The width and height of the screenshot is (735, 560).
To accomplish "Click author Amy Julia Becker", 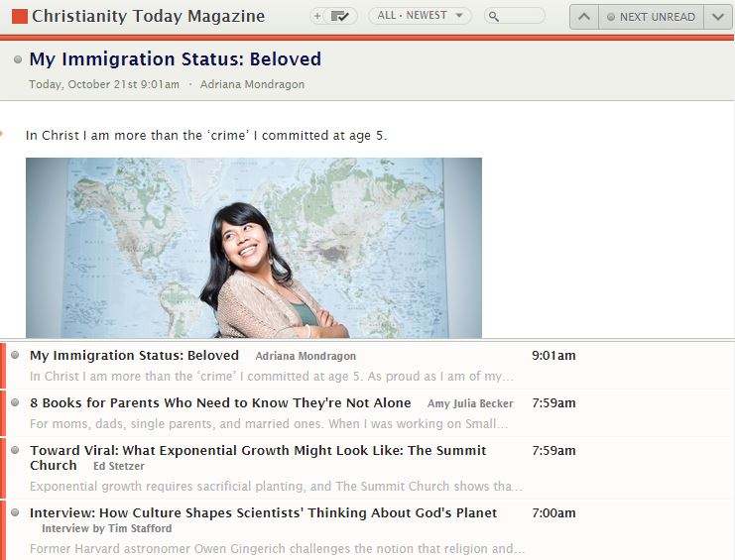I will tap(470, 403).
